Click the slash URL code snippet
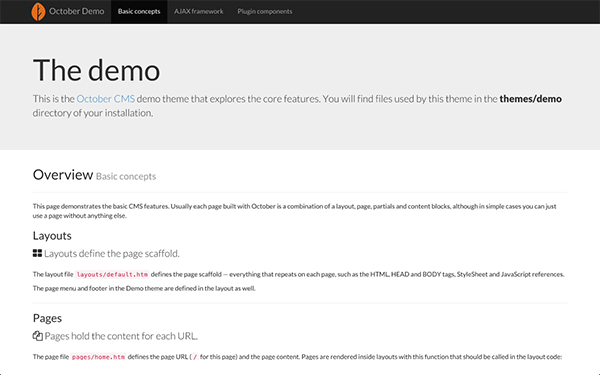Viewport: 600px width, 375px height. click(195, 357)
